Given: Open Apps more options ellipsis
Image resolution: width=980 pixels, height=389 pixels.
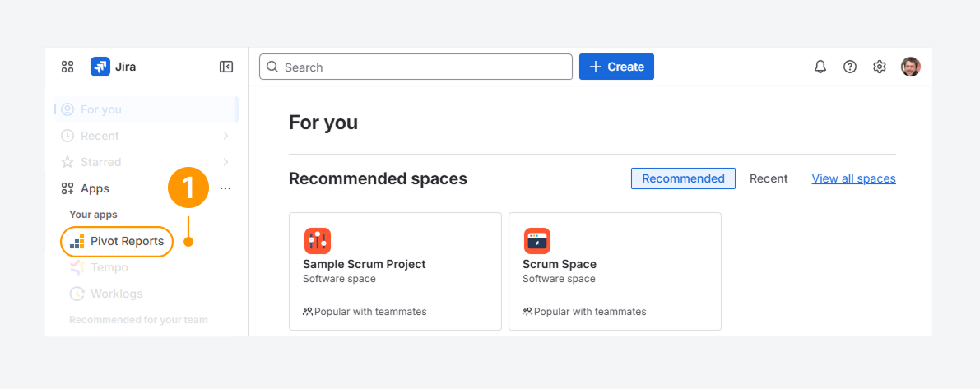Looking at the screenshot, I should [x=225, y=188].
